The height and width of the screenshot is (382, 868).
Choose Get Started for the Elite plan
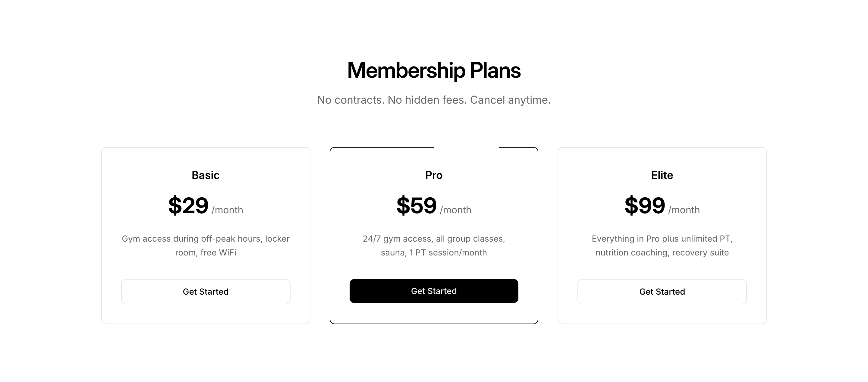tap(662, 291)
